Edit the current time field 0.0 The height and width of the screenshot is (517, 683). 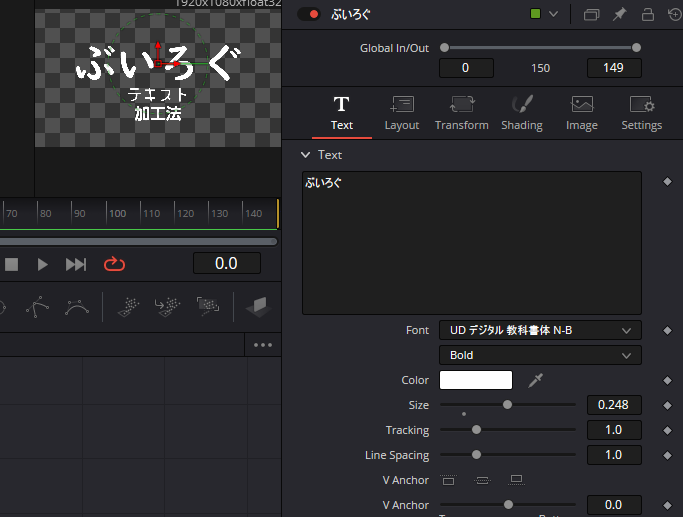pos(227,264)
